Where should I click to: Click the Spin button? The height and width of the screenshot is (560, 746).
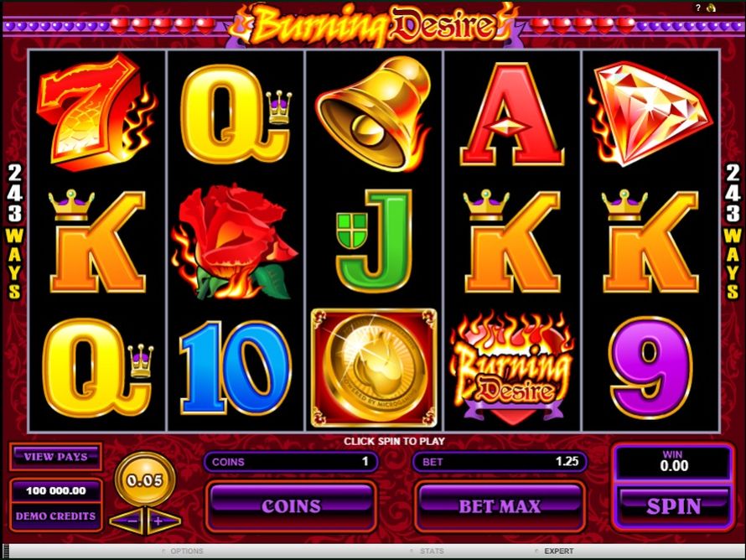pyautogui.click(x=673, y=506)
